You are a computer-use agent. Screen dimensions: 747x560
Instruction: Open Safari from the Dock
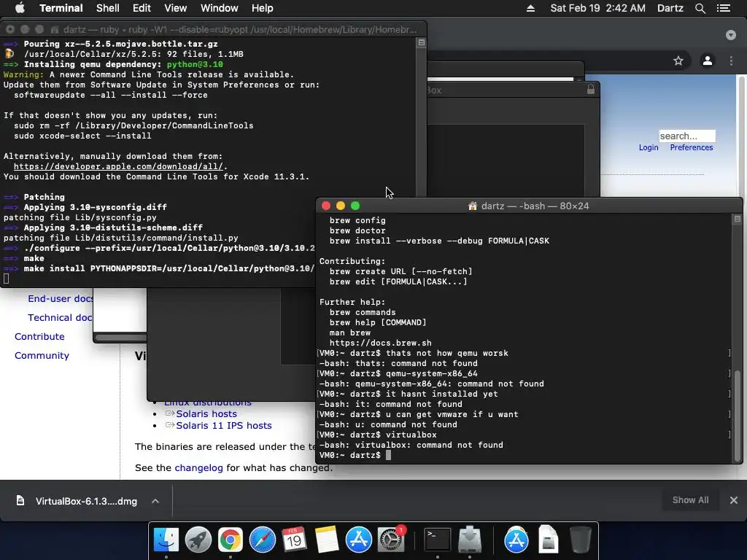click(x=263, y=540)
